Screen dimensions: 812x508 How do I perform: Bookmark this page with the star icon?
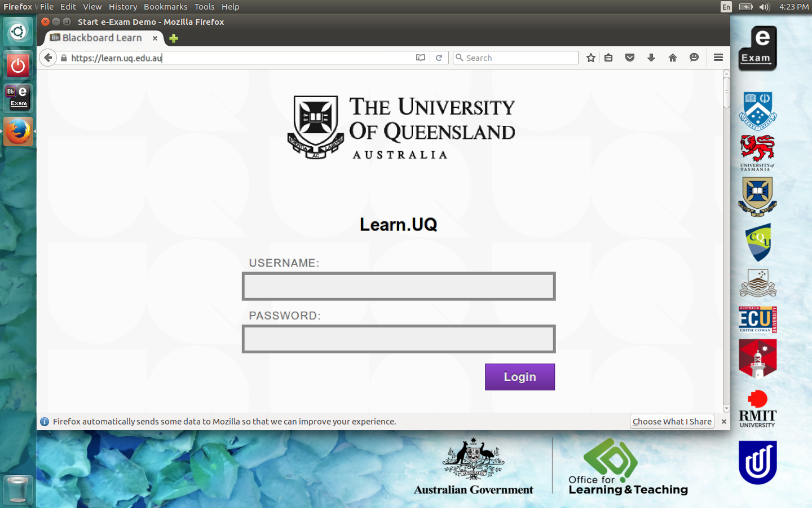point(590,58)
